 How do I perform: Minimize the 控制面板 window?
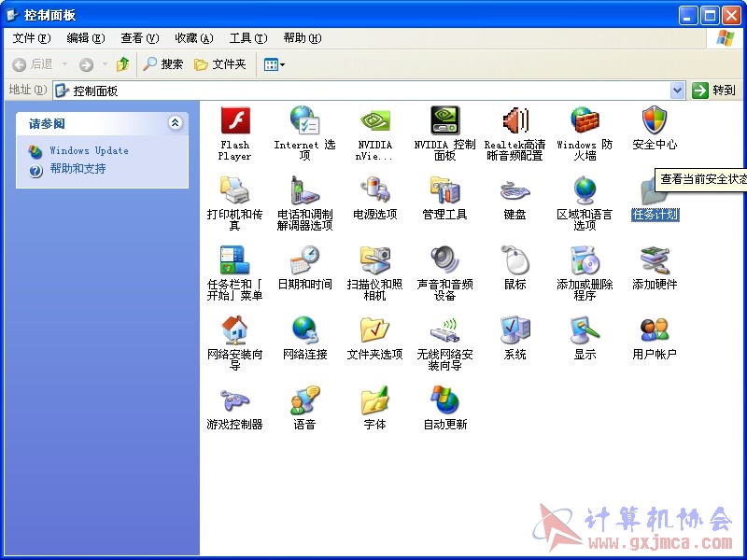687,16
